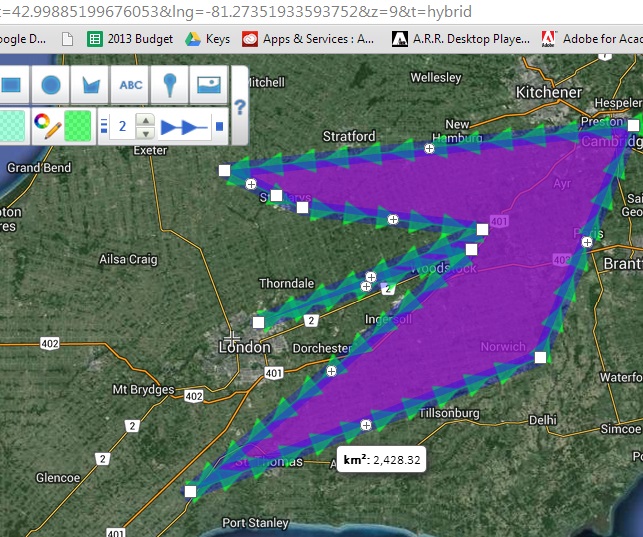The width and height of the screenshot is (643, 537).
Task: Decrease line width with down arrow
Action: point(145,133)
